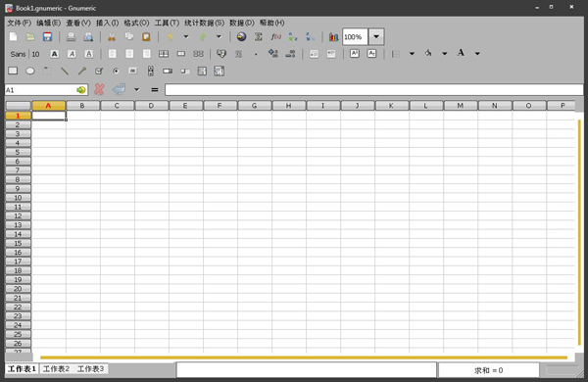
Task: Redo the last undone action
Action: [203, 37]
